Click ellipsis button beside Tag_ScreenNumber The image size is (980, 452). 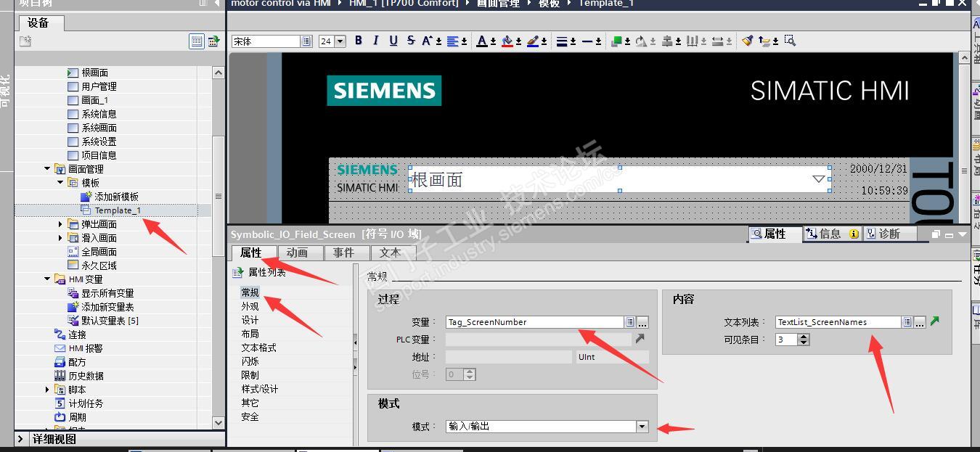[642, 322]
